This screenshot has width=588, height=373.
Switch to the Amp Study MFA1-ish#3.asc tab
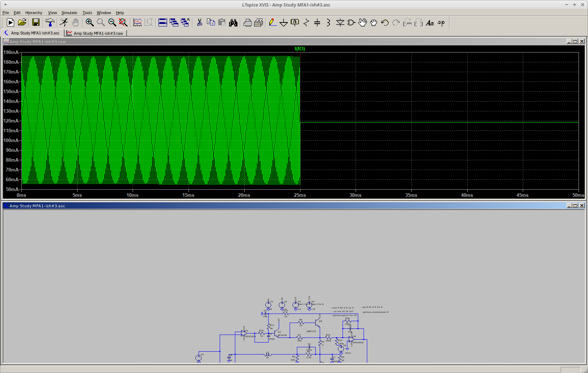click(x=32, y=33)
